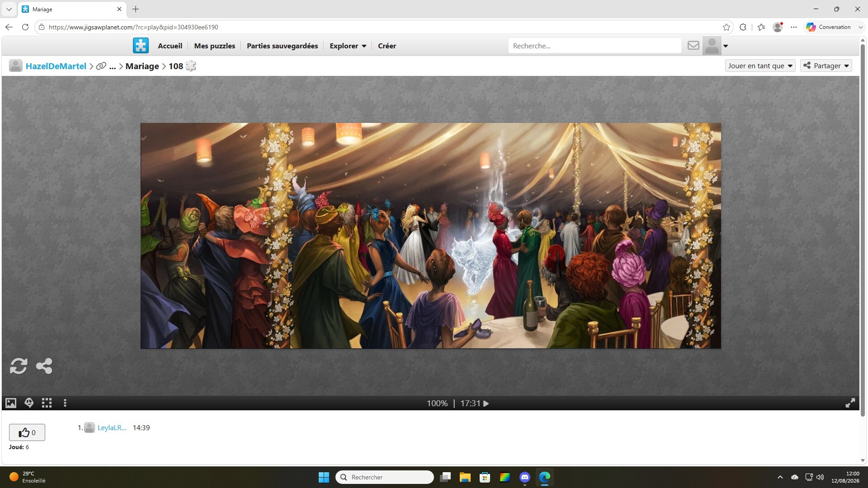Open the Partager dropdown

tap(826, 66)
